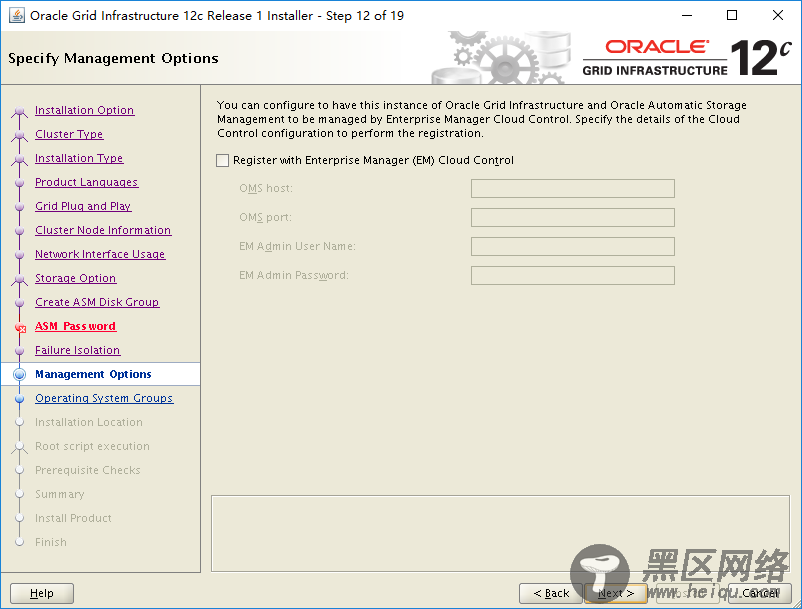Maximize the installer window
Image resolution: width=802 pixels, height=609 pixels.
coord(732,15)
